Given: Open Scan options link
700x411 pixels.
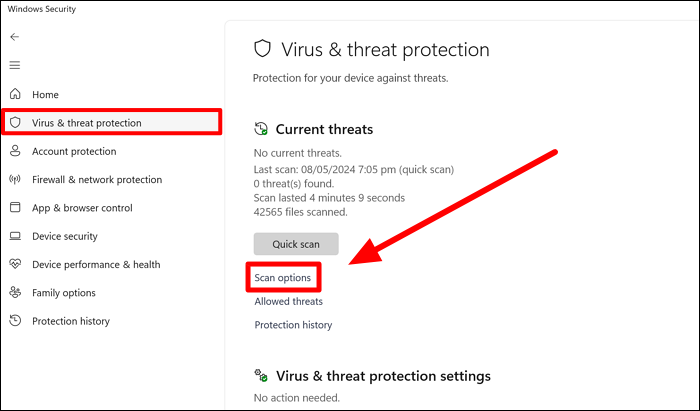Looking at the screenshot, I should click(x=283, y=277).
